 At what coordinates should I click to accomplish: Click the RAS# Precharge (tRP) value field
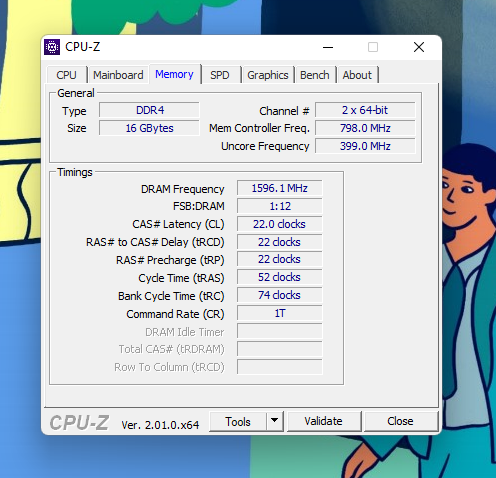[x=280, y=259]
